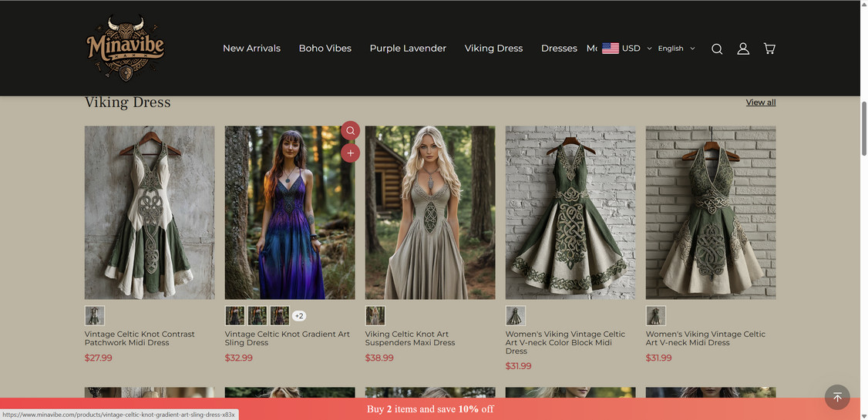Click the View all link
868x420 pixels.
(x=761, y=102)
